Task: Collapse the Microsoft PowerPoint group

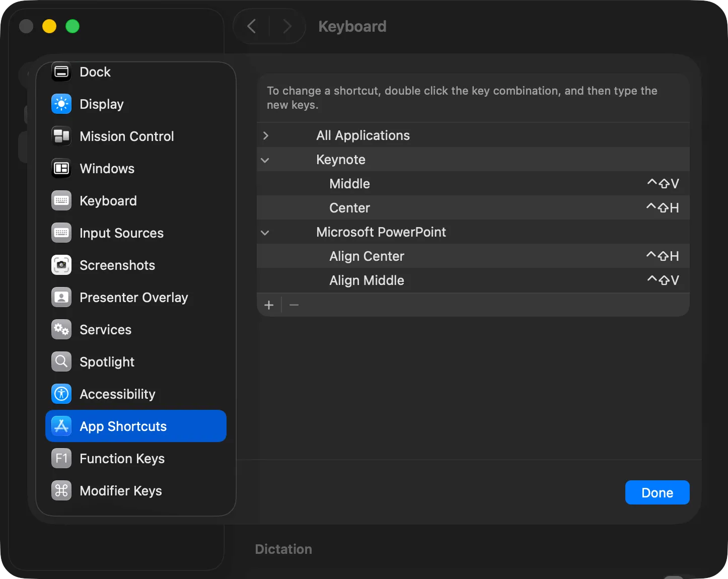Action: [x=265, y=233]
